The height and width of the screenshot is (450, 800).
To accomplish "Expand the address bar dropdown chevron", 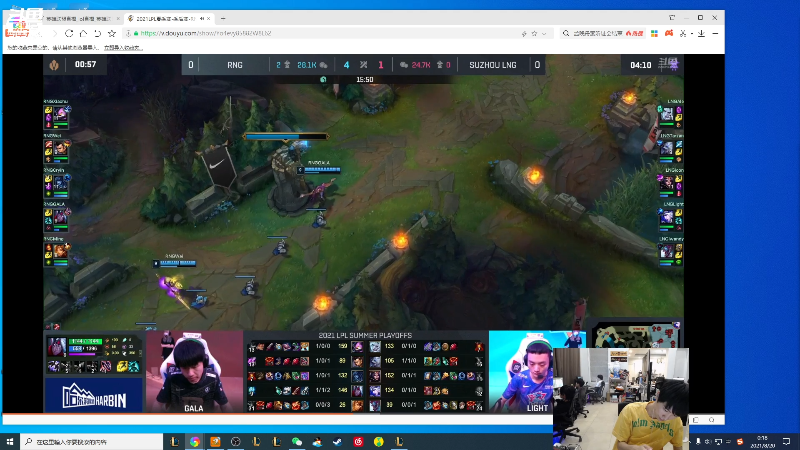I will pos(544,34).
